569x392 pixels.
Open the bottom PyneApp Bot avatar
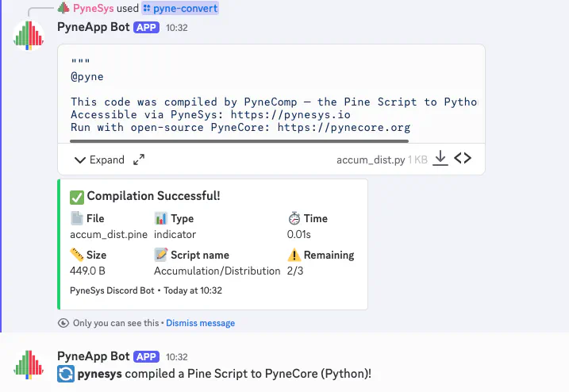coord(29,365)
